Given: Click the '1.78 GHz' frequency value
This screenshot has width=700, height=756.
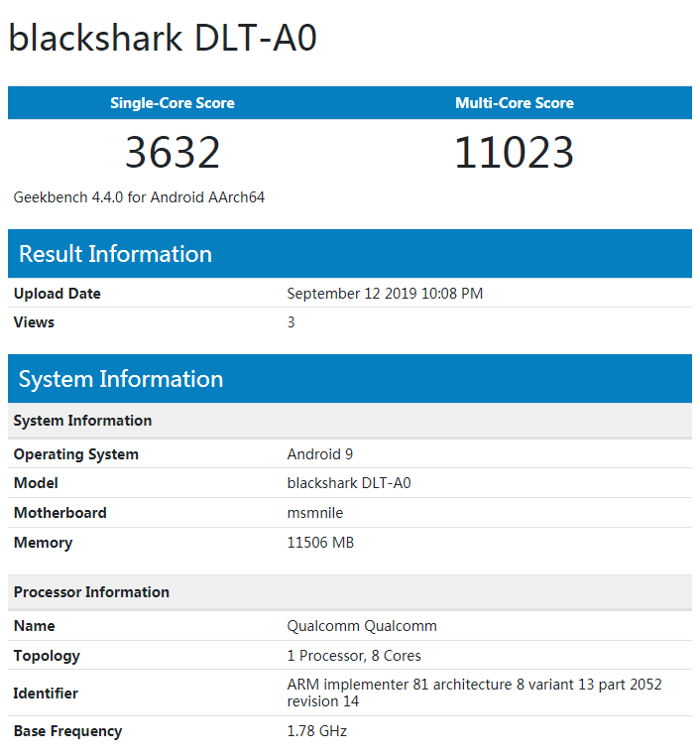Looking at the screenshot, I should point(317,731).
